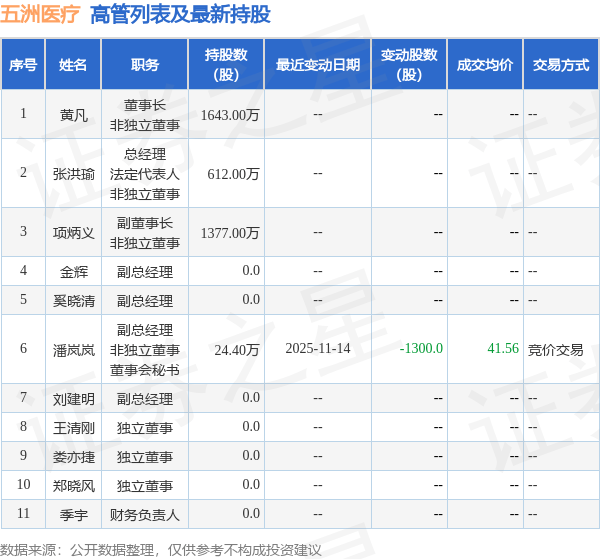Select the 姓名 column header
The width and height of the screenshot is (600, 559).
click(x=73, y=65)
